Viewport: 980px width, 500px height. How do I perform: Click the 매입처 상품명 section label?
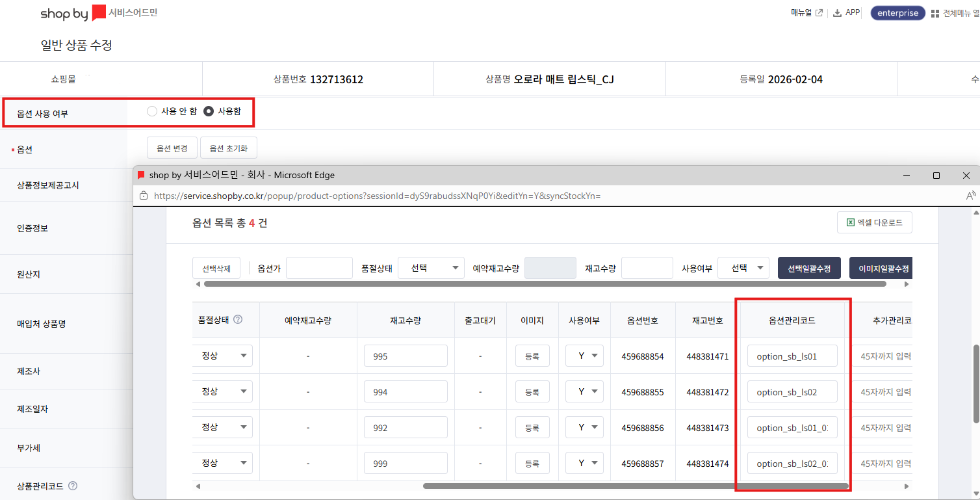[x=42, y=324]
